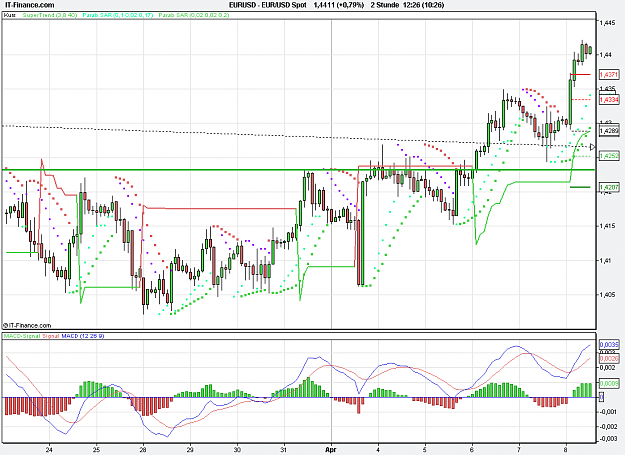Click the red 1,4334 price tag
Screen dimensions: 625x455
click(x=609, y=99)
